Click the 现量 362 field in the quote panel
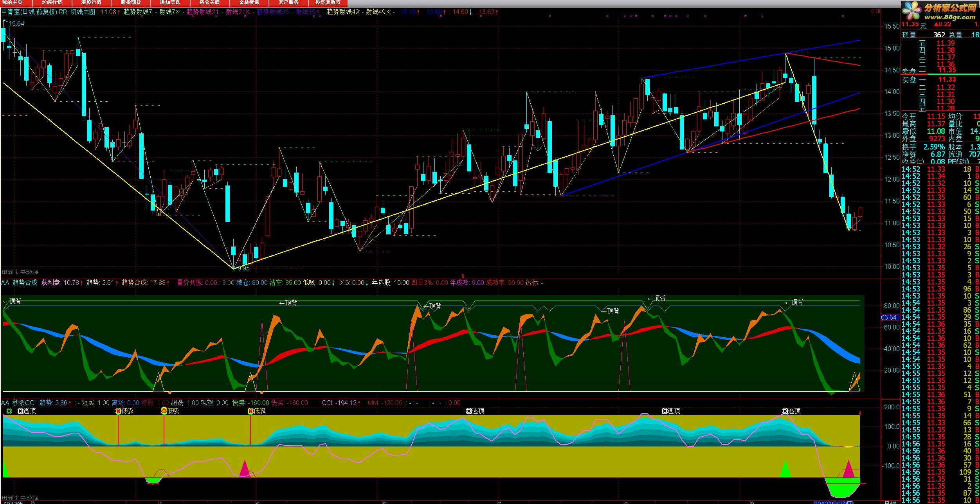The width and height of the screenshot is (980, 504). [x=924, y=35]
